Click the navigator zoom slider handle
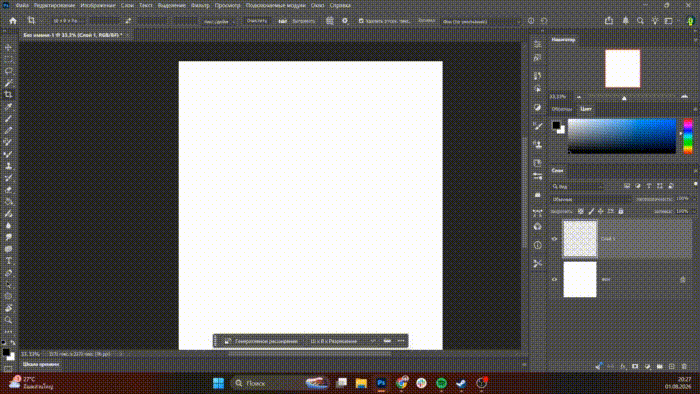Screen dimensions: 700x394 pyautogui.click(x=624, y=98)
